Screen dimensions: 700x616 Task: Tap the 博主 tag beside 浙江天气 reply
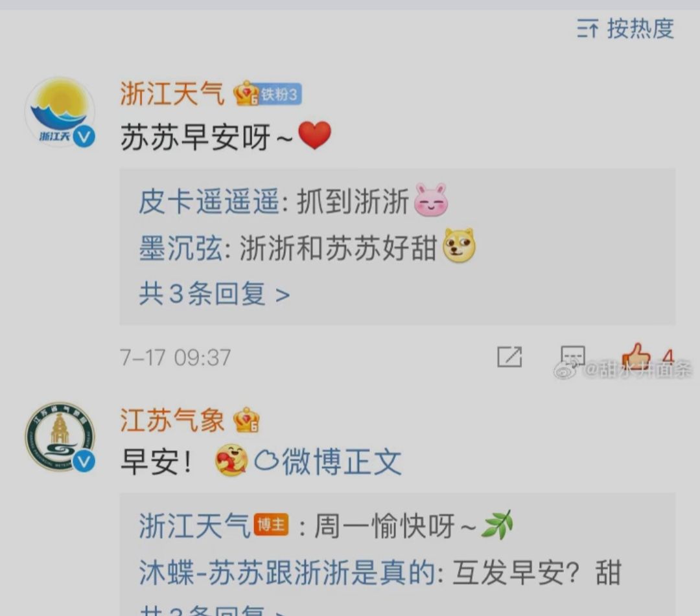tap(272, 525)
